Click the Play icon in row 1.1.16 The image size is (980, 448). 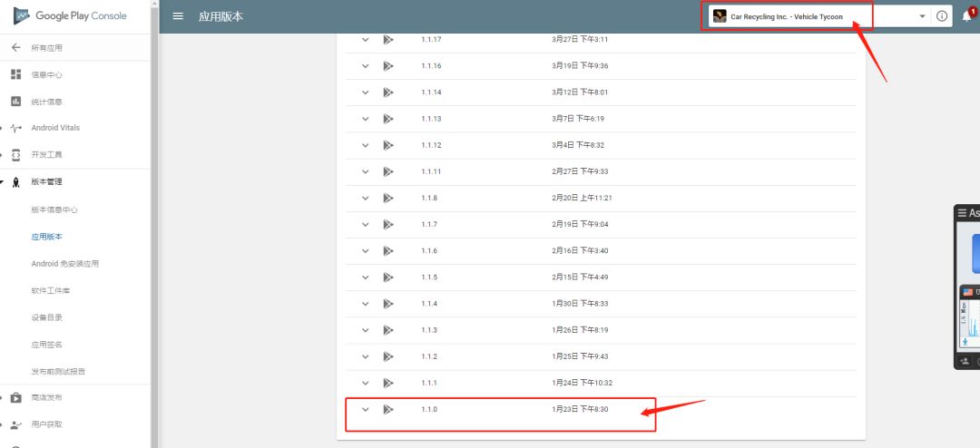pyautogui.click(x=388, y=65)
